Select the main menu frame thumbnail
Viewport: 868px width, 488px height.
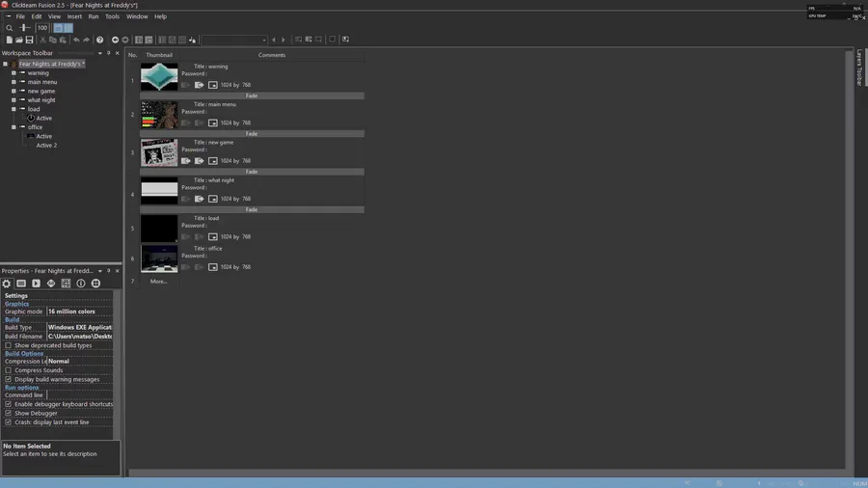(159, 115)
